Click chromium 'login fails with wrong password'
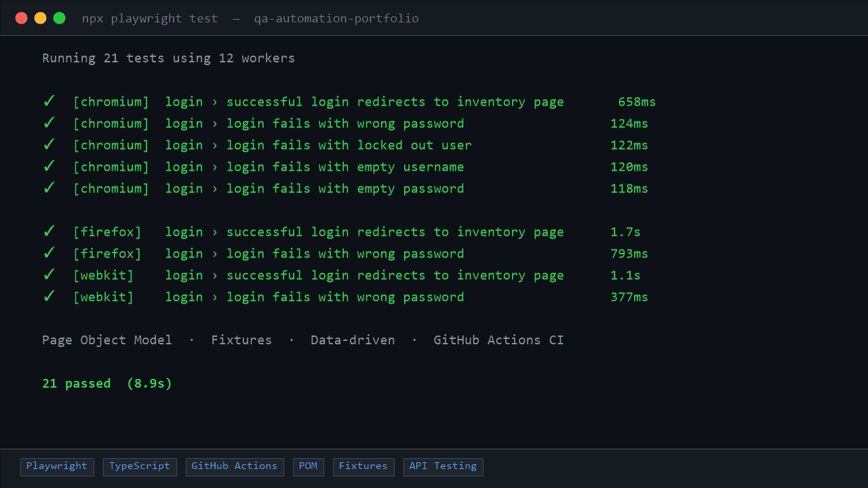 click(345, 123)
